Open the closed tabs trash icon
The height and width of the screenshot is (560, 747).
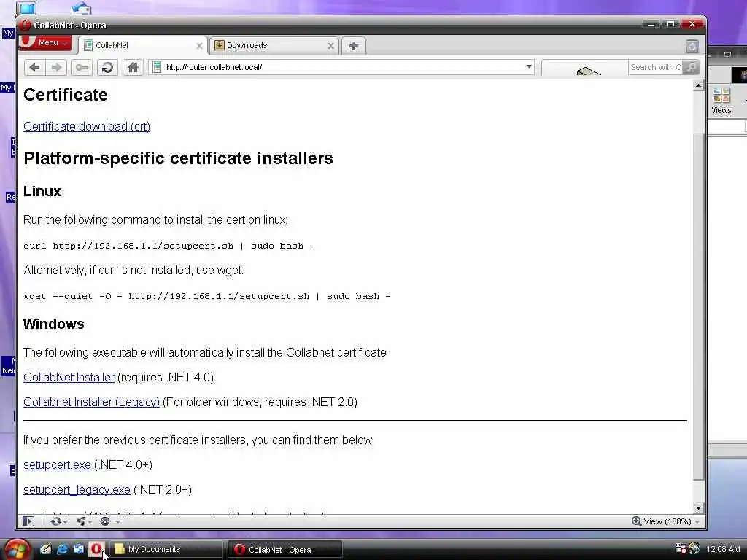[x=692, y=46]
